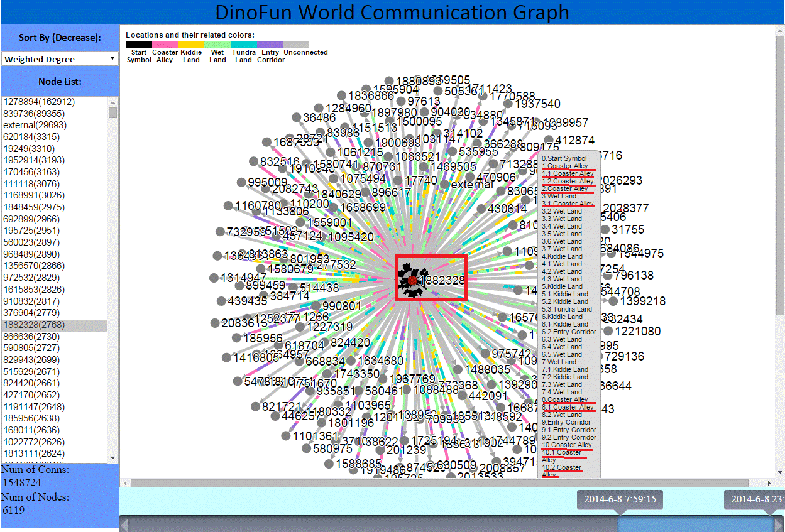The height and width of the screenshot is (532, 785).
Task: Click the 6.2.Entry Corridor entry in path list
Action: coord(569,332)
